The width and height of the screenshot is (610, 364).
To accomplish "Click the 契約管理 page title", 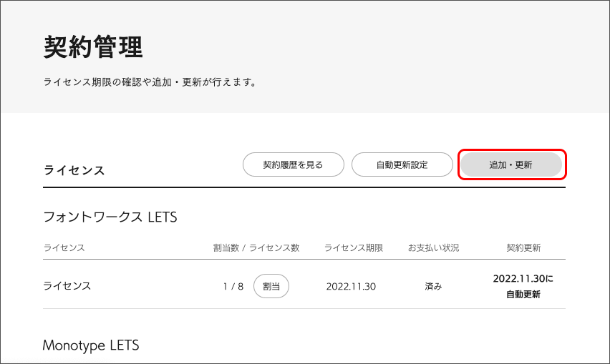I will (x=93, y=47).
